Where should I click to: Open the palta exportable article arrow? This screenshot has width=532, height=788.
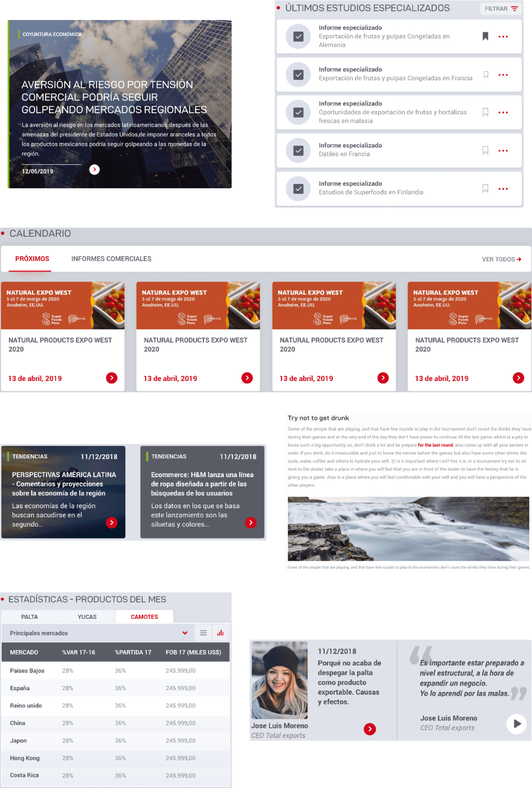(x=370, y=729)
